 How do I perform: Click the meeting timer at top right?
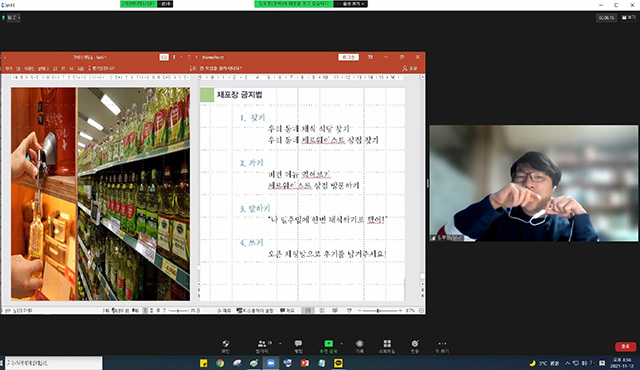coord(606,18)
